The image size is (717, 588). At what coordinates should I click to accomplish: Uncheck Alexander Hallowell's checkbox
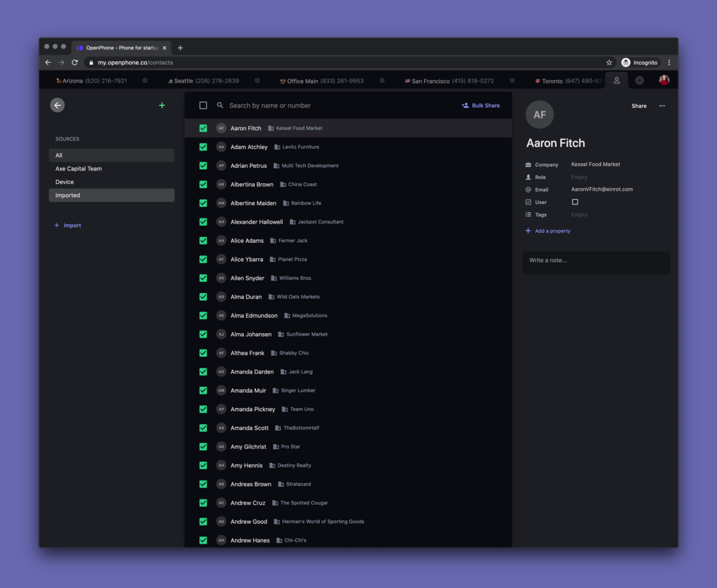coord(203,222)
